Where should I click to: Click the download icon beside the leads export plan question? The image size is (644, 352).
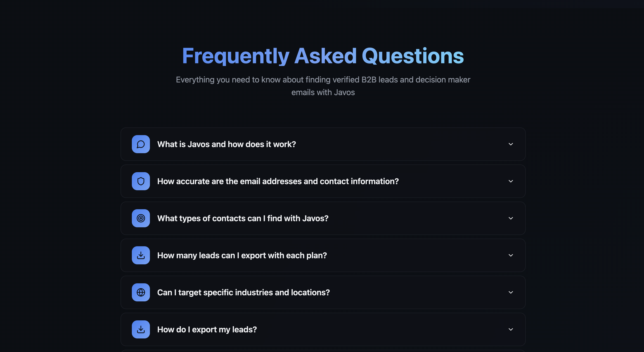click(x=141, y=255)
